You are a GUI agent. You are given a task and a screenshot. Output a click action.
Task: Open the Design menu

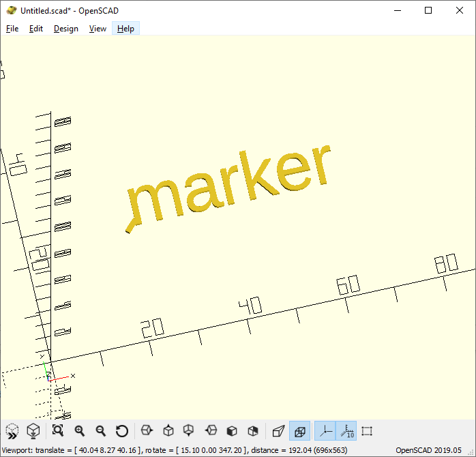click(66, 29)
